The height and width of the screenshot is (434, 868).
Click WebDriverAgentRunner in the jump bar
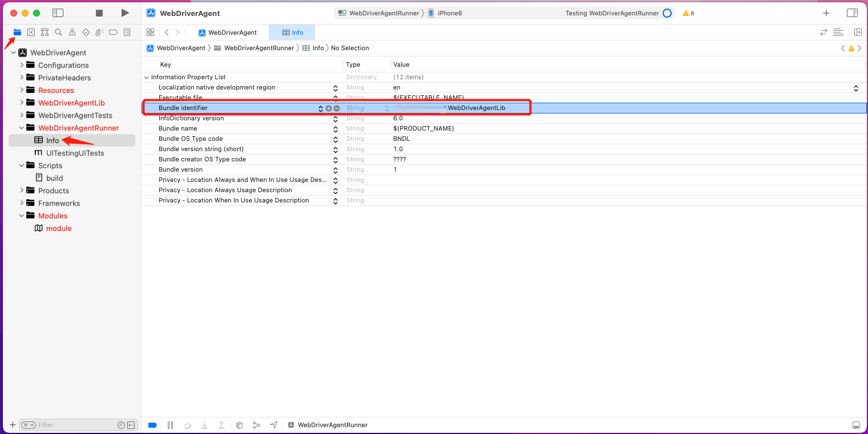tap(254, 48)
